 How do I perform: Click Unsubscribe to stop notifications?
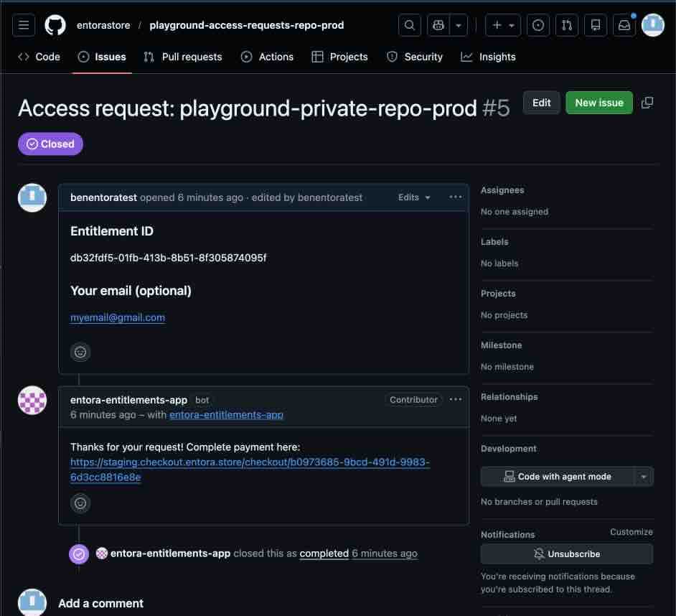click(x=567, y=554)
